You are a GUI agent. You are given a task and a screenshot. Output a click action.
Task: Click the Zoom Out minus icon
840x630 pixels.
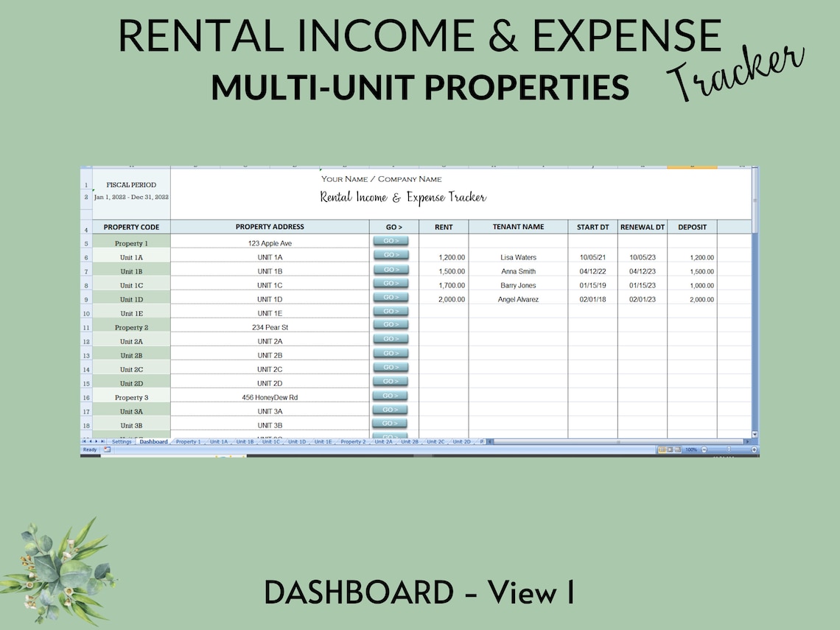(x=704, y=449)
